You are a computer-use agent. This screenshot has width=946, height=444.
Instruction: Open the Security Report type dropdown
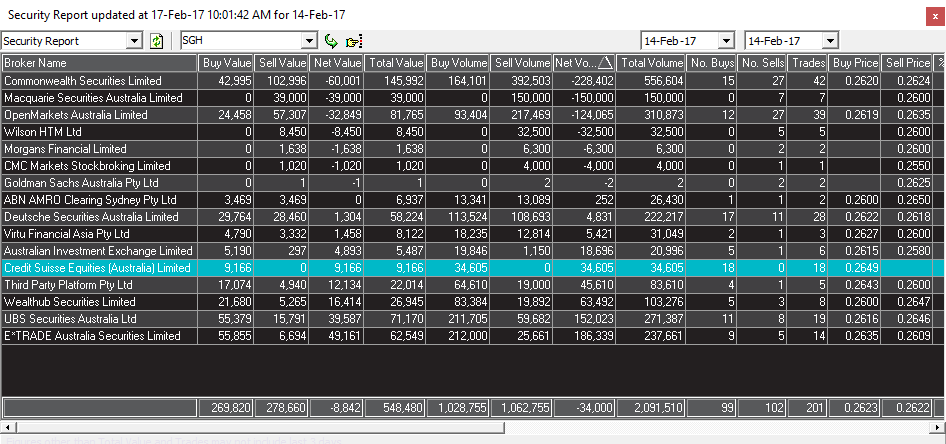(x=133, y=41)
